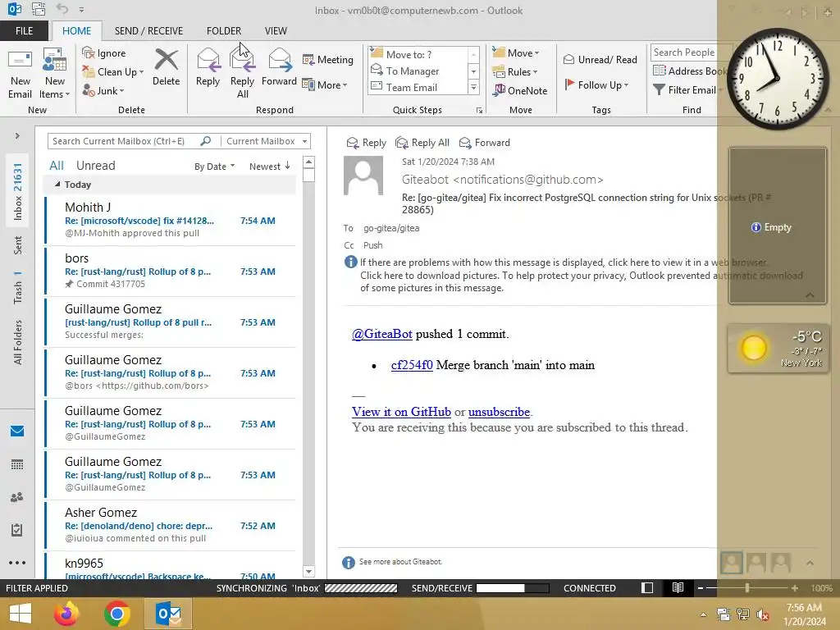Click the Search Current Mailbox field
Viewport: 840px width, 630px height.
pos(123,141)
